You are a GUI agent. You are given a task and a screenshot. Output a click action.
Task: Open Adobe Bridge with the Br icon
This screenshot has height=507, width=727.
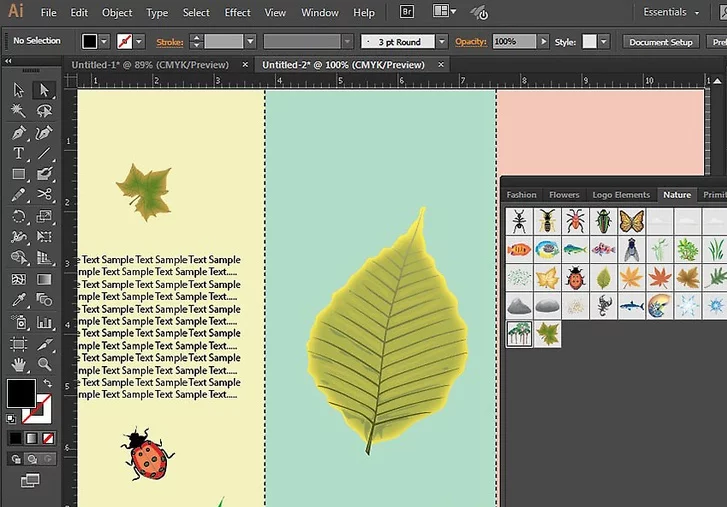pyautogui.click(x=406, y=12)
